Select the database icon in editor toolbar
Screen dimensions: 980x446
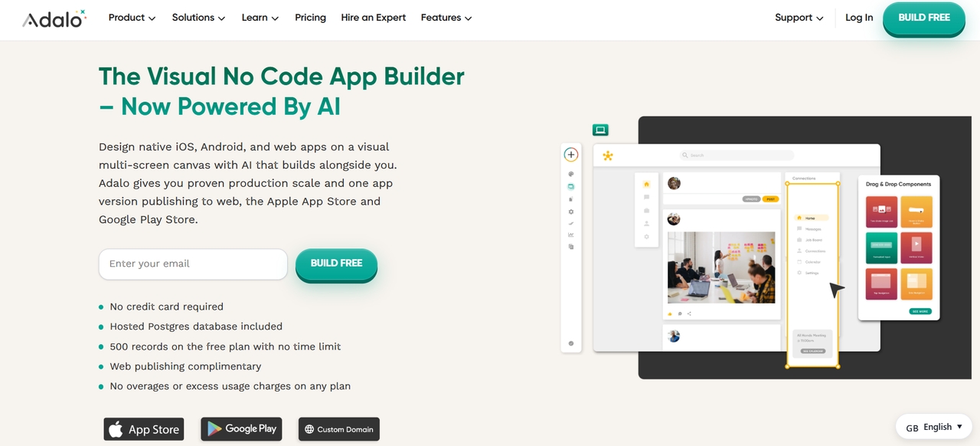point(571,198)
